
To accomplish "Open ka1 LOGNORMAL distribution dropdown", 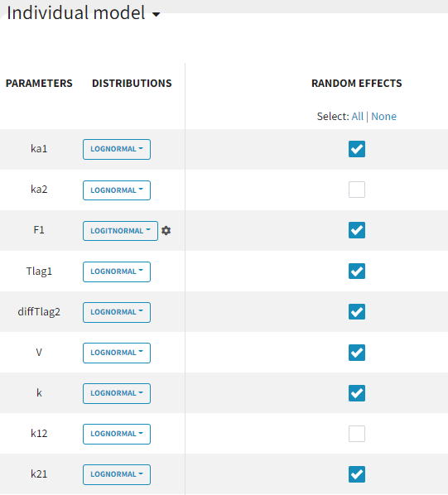I will click(117, 149).
